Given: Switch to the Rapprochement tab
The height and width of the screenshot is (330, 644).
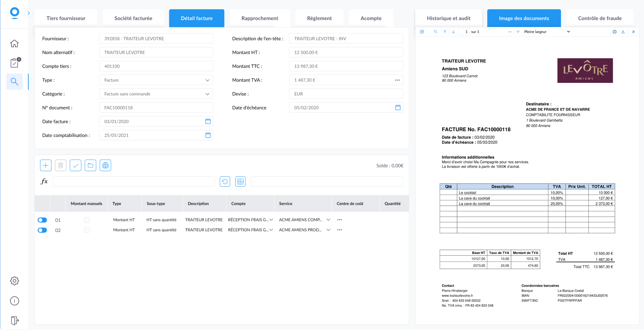Looking at the screenshot, I should tap(260, 18).
